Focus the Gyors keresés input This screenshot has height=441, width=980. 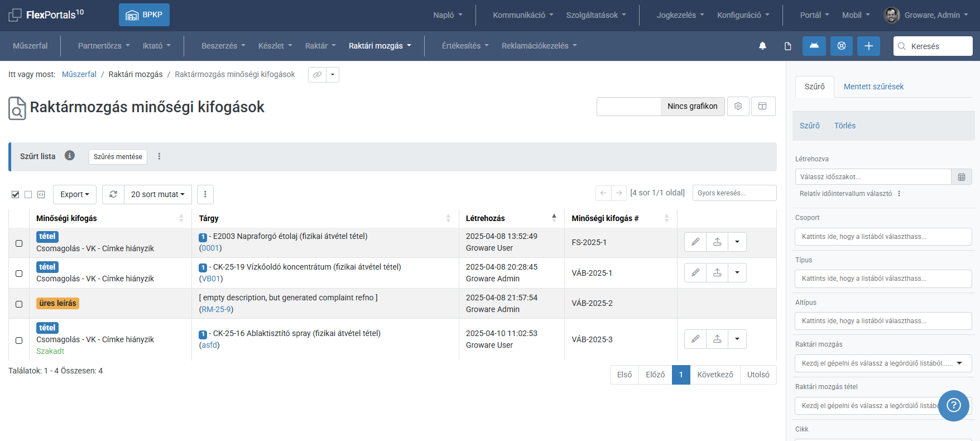point(734,193)
